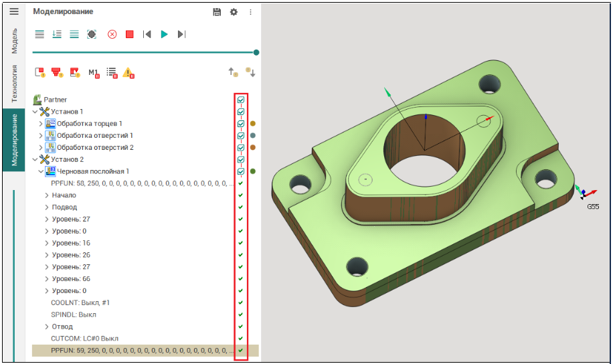
Task: Open the Модель side tab
Action: click(x=14, y=41)
